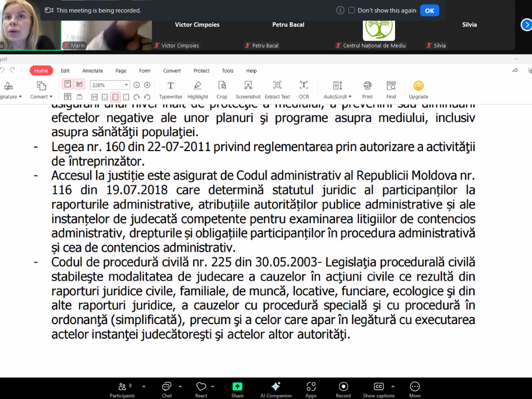Tick the "Don't show this again" checkbox
Viewport: 532px width, 399px height.
(352, 10)
